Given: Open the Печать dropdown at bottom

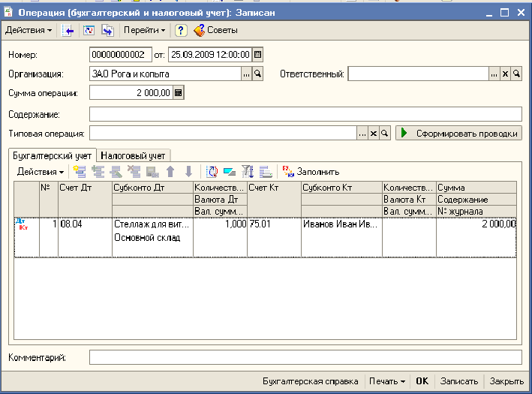Looking at the screenshot, I should [386, 380].
